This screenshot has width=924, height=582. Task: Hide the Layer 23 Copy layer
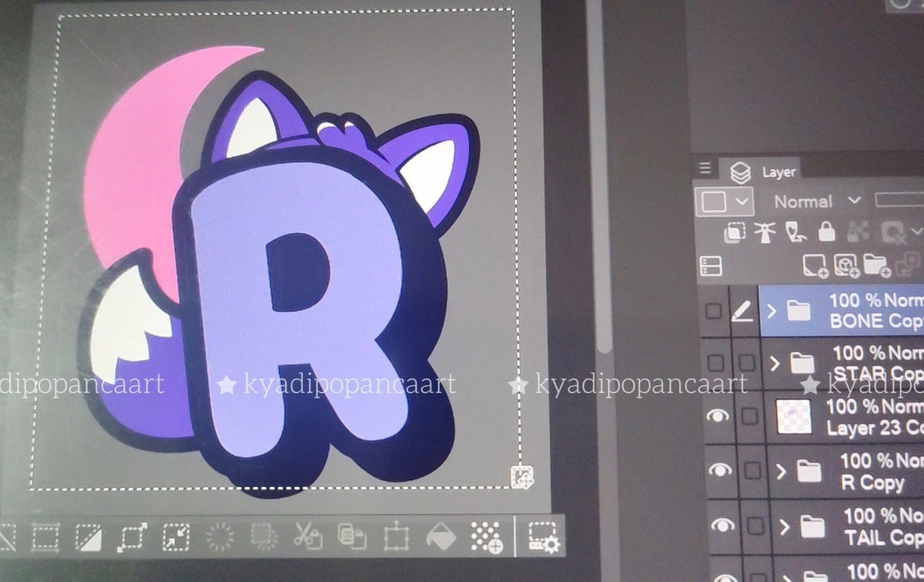(x=718, y=416)
